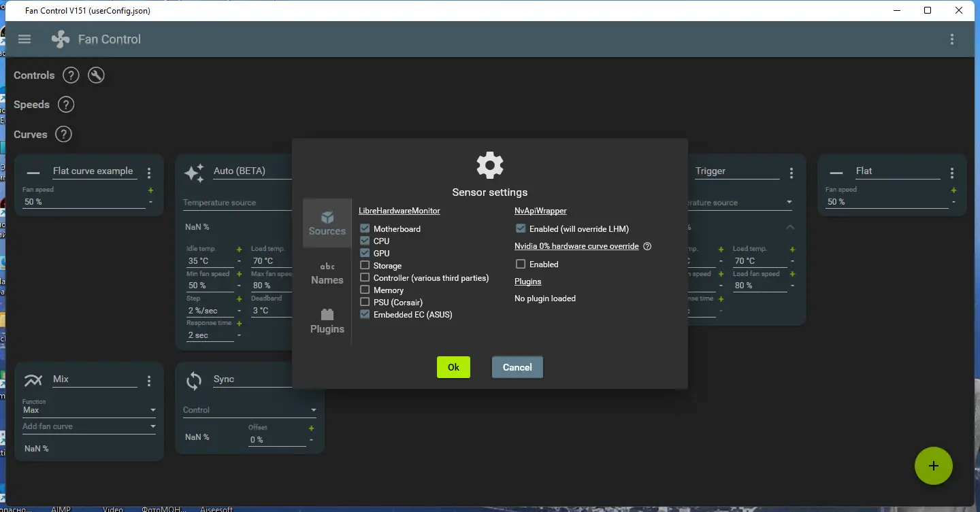Click the "No plugin loaded" text
The height and width of the screenshot is (512, 980).
[x=545, y=298]
